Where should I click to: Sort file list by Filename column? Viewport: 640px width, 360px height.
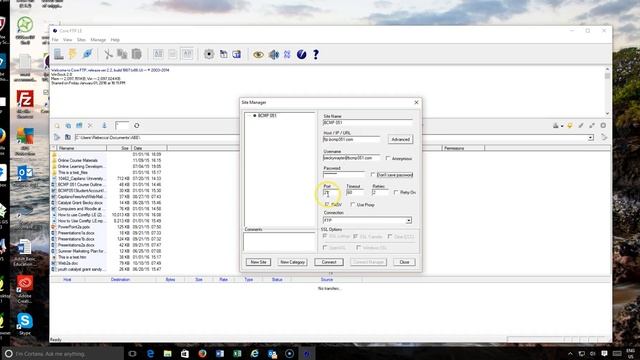81,148
